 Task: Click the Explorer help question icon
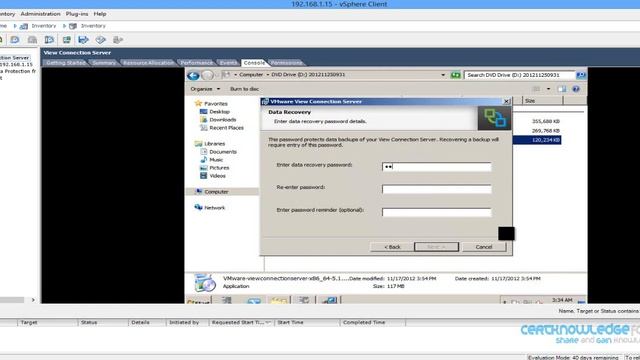click(576, 89)
